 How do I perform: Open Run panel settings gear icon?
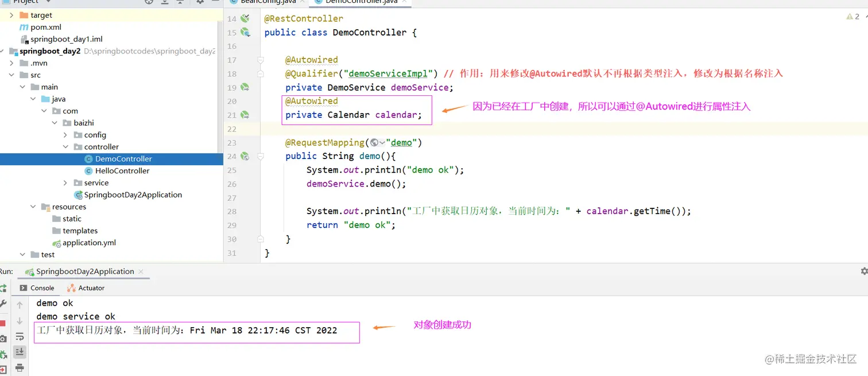pyautogui.click(x=864, y=271)
